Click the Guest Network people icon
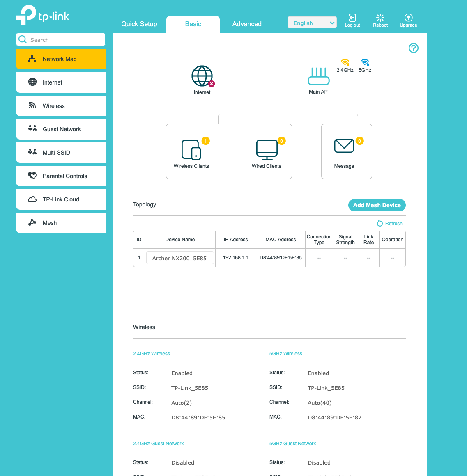Screen dimensions: 467x476 (x=32, y=128)
